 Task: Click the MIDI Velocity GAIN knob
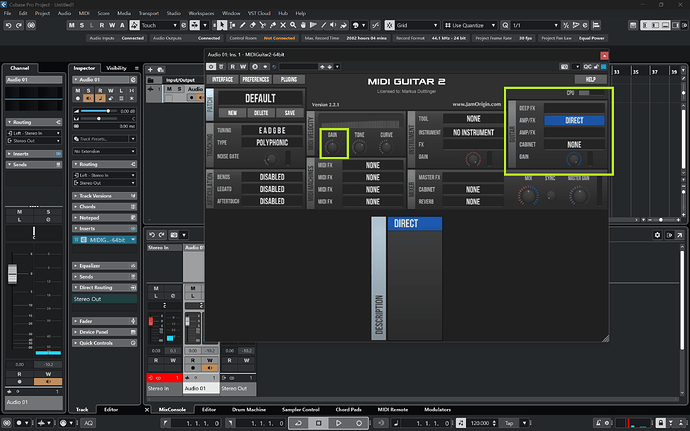pyautogui.click(x=333, y=147)
